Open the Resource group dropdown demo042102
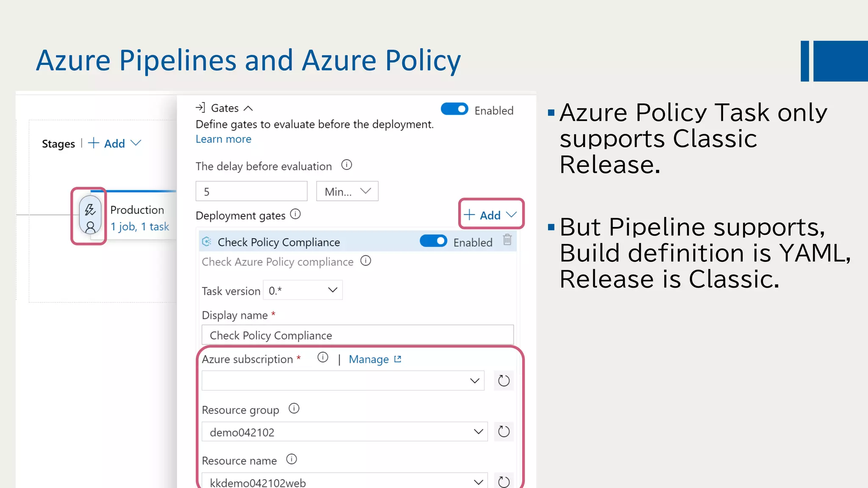 (345, 432)
